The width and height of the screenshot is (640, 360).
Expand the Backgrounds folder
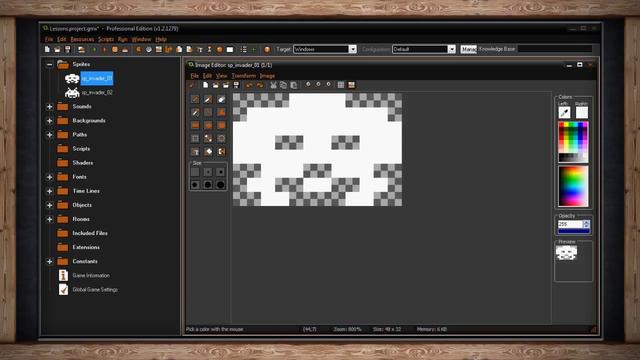pyautogui.click(x=49, y=121)
